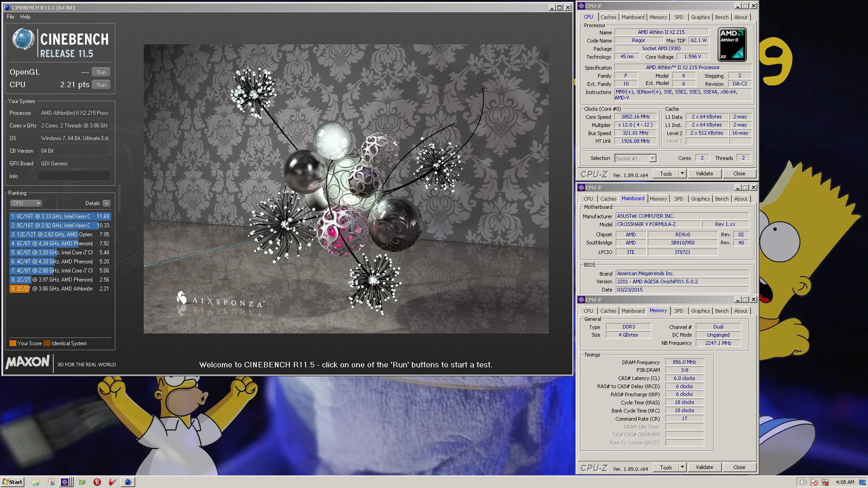Click Show Desktop button in taskbar corner

click(863, 482)
